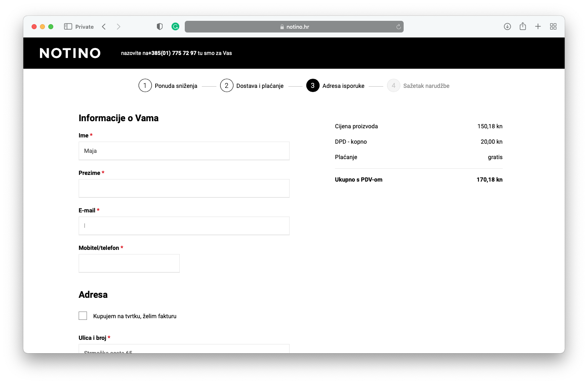Click the notino.hr address bar

pos(294,27)
